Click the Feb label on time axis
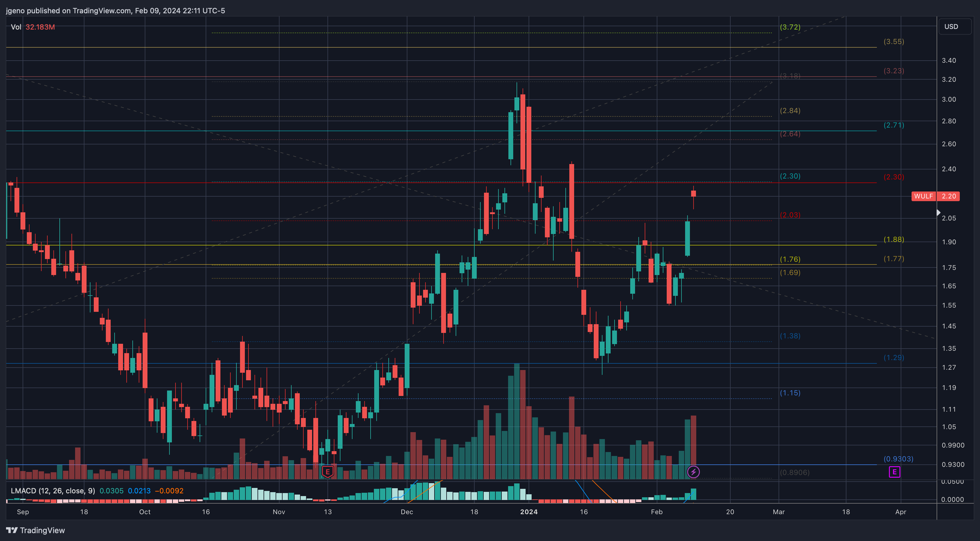Screen dimensions: 980x541 click(x=657, y=512)
